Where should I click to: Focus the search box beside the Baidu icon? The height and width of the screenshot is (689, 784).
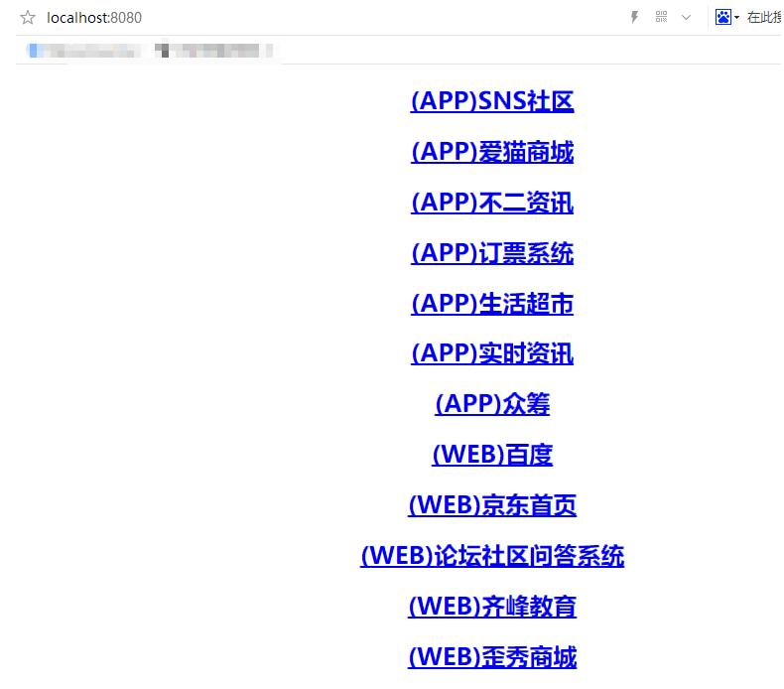pos(764,18)
